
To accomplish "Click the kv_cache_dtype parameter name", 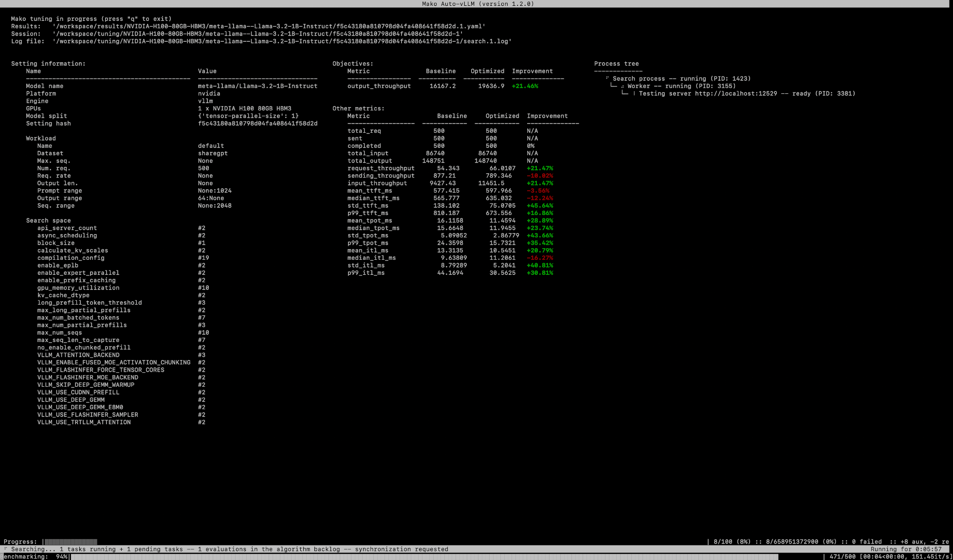I will (63, 295).
